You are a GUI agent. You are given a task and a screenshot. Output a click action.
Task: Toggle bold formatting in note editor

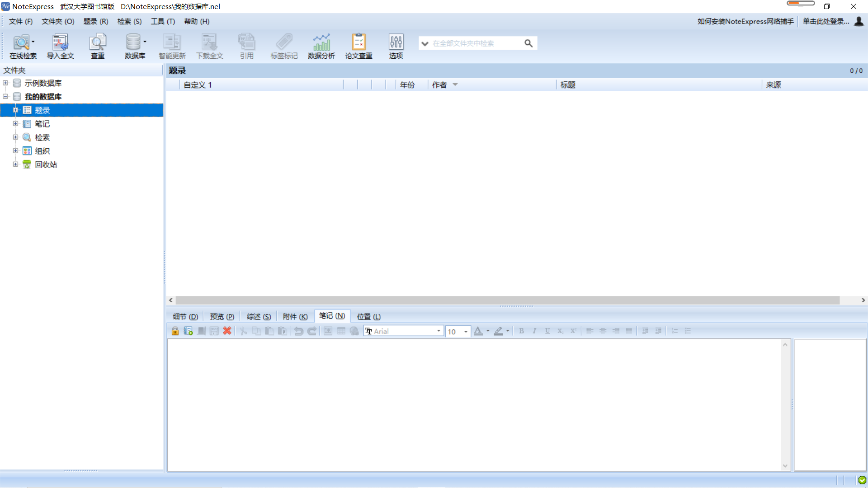coord(521,331)
